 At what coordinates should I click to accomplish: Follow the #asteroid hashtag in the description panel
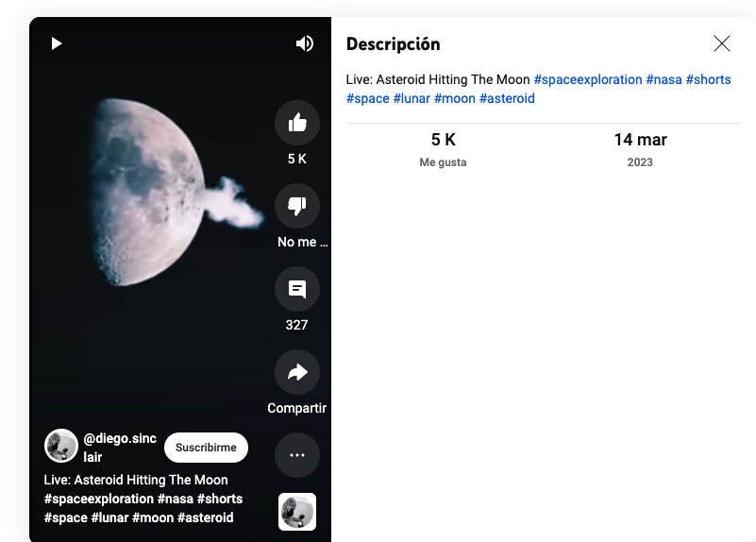click(507, 98)
